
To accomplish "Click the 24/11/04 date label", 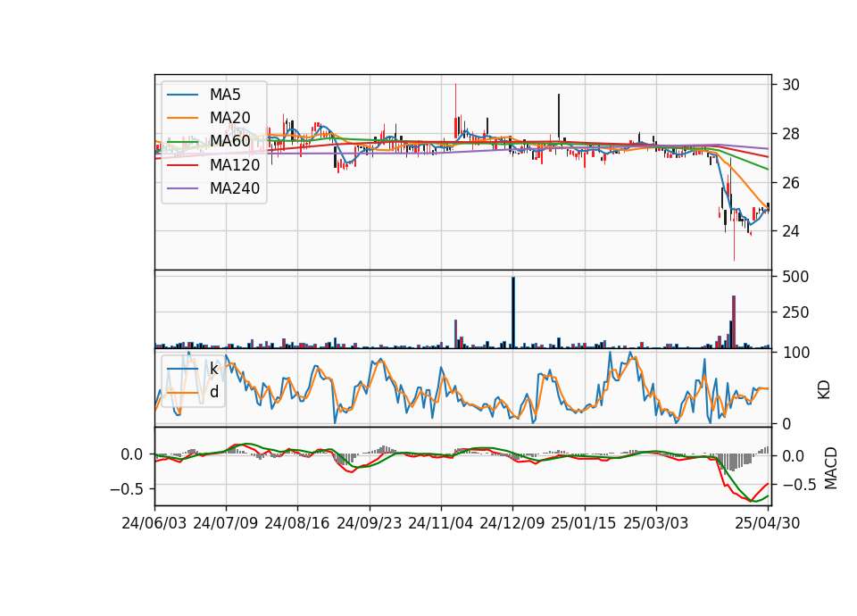I will point(440,523).
